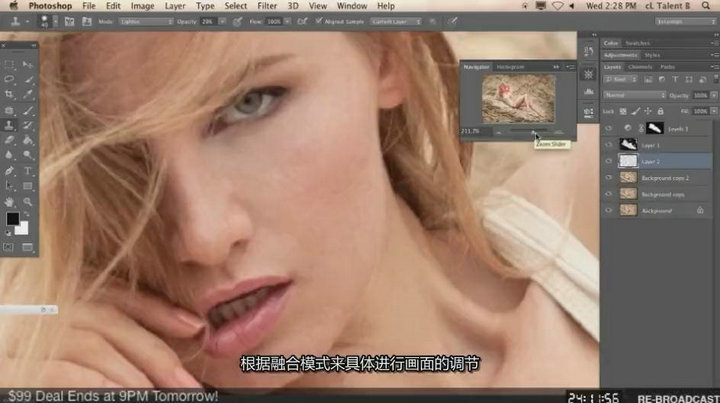Open the Apple menu

point(14,6)
